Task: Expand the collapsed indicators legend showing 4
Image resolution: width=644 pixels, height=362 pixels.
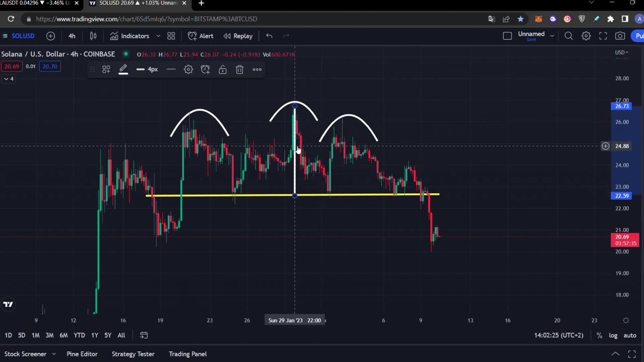Action: coord(9,79)
